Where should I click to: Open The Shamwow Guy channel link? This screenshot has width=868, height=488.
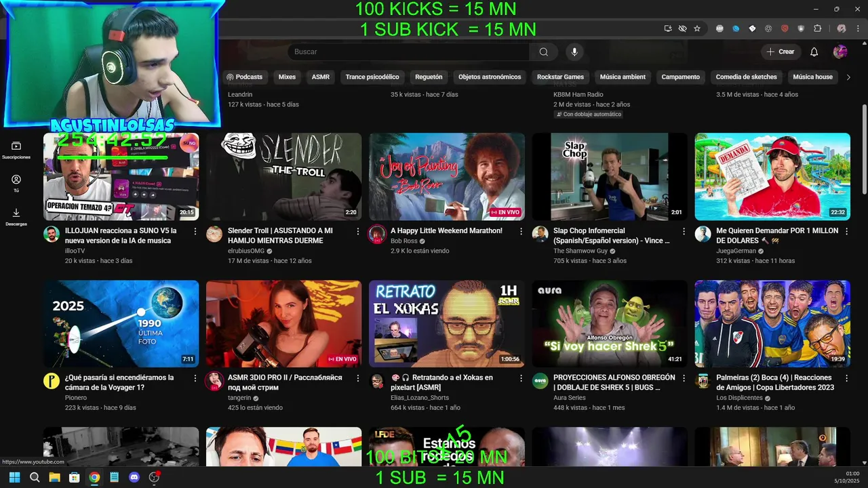580,251
